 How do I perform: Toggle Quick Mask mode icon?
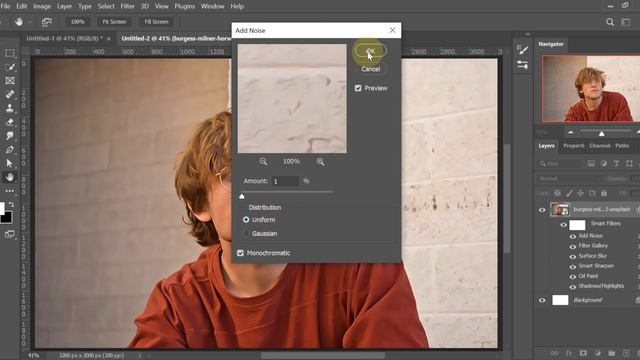point(9,234)
